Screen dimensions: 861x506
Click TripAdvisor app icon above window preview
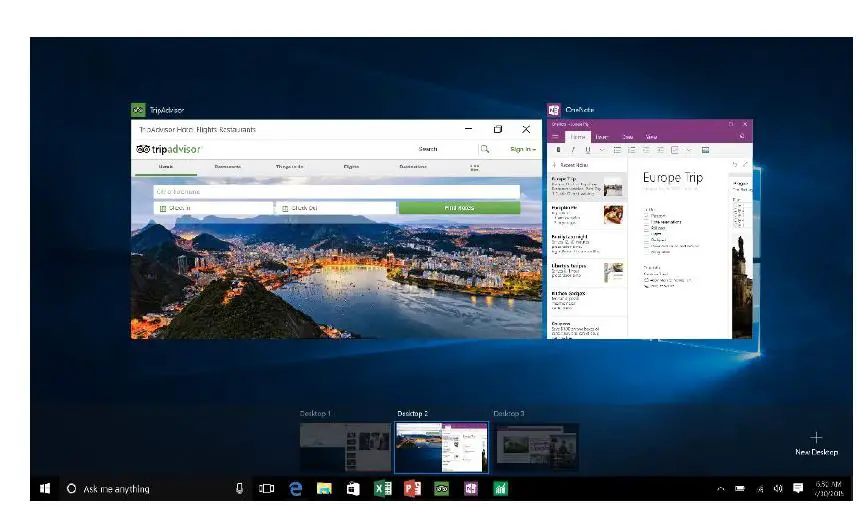pos(138,110)
